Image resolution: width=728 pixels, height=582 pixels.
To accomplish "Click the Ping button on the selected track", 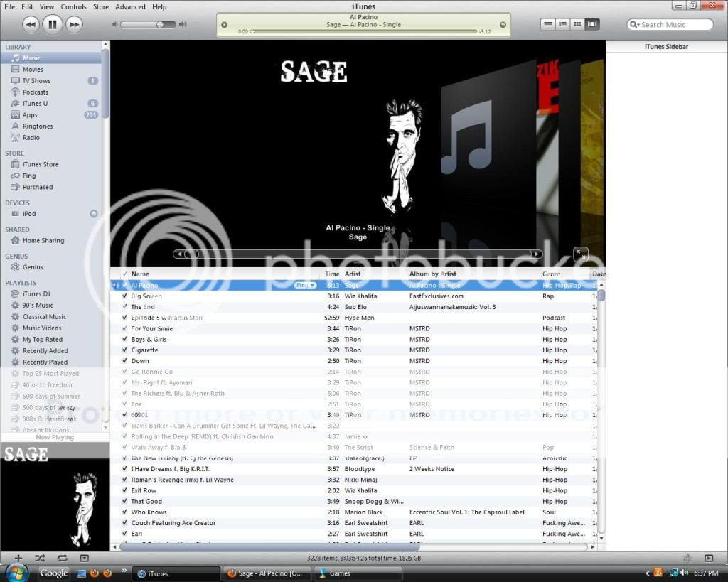I will pos(304,285).
